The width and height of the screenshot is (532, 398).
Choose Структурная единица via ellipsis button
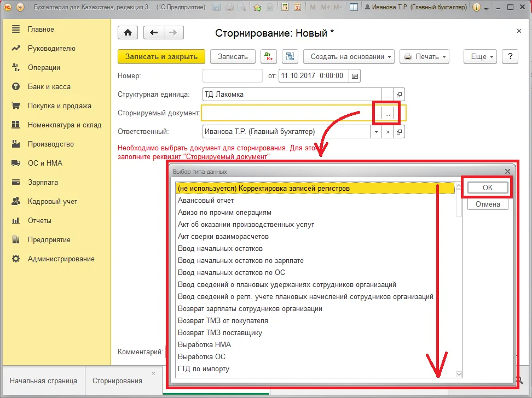pos(388,95)
